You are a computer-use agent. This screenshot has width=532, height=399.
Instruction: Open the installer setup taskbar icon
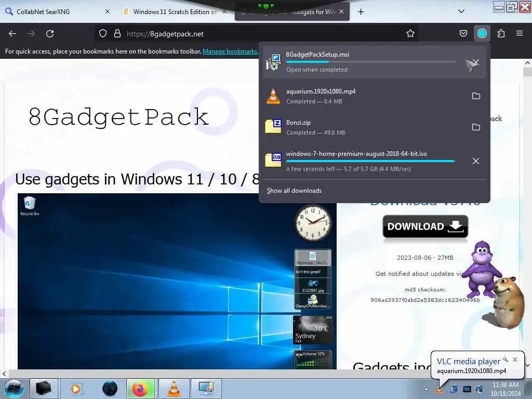pyautogui.click(x=206, y=389)
